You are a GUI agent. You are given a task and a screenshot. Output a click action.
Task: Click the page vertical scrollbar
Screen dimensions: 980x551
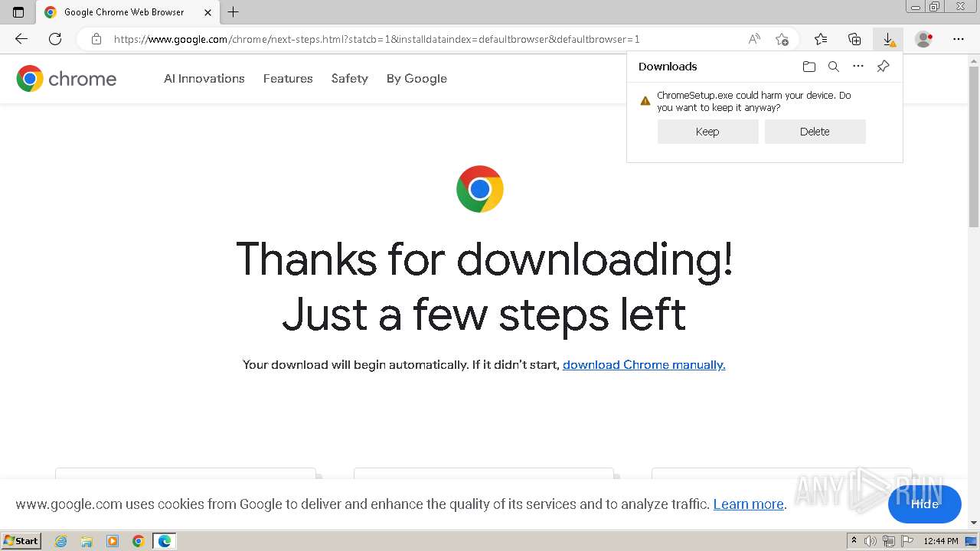[x=974, y=145]
